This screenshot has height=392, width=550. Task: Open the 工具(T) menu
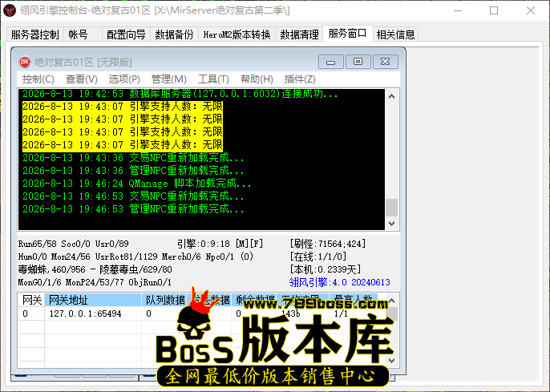[x=213, y=79]
